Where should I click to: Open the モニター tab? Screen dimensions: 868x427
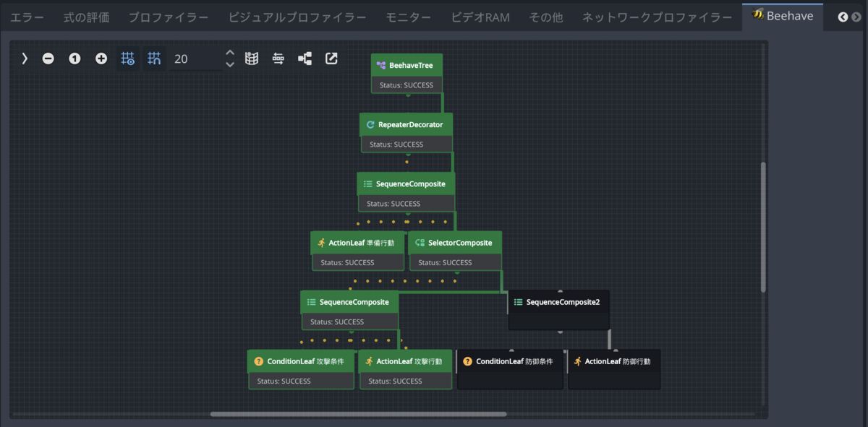tap(409, 17)
